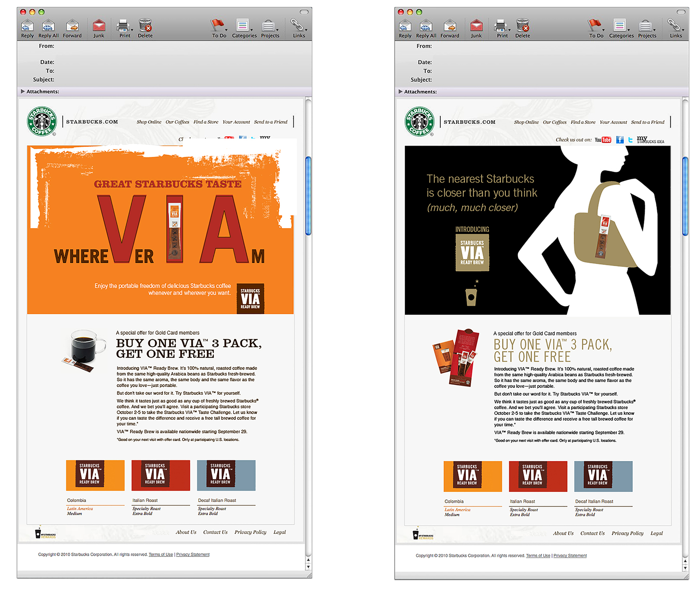Open Shop Online in left email
Image resolution: width=700 pixels, height=589 pixels.
149,122
